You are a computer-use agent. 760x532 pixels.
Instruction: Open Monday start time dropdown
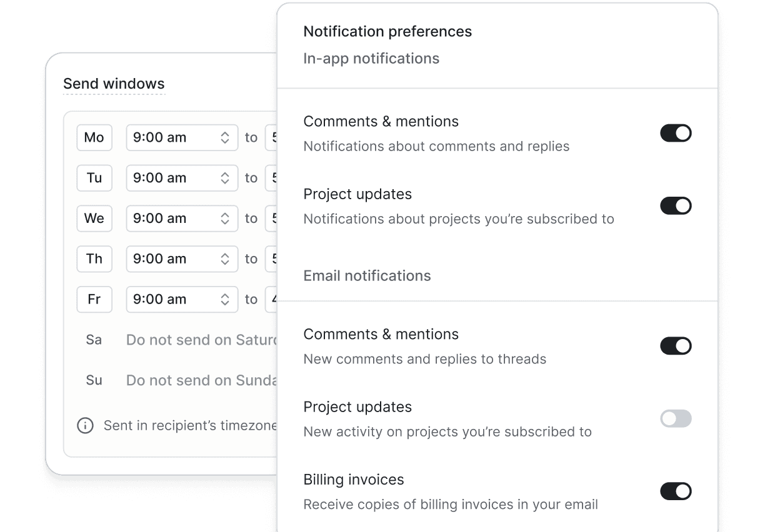tap(181, 138)
